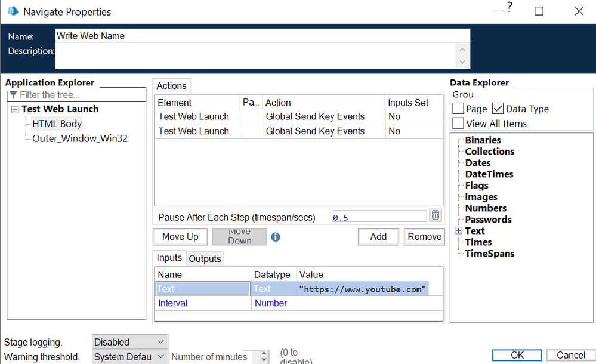Screen dimensions: 596x364
Task: Uncheck the Data Type checkbox
Action: coord(498,109)
